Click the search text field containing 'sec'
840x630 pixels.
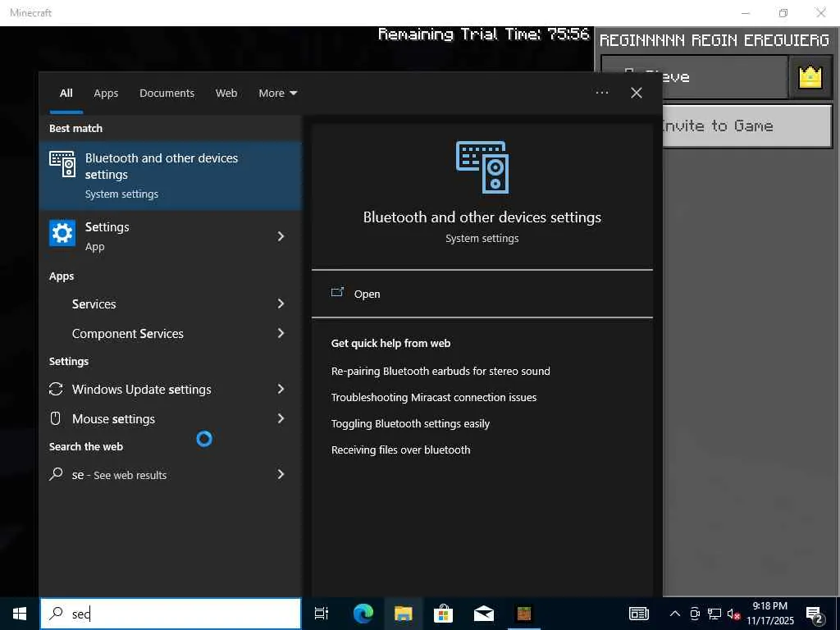tap(171, 614)
